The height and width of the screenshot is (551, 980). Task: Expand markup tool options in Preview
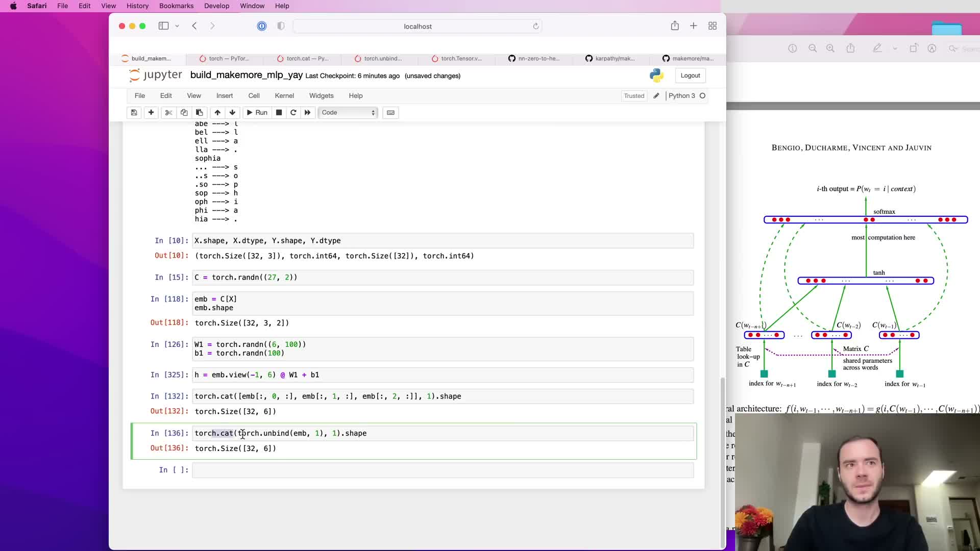[x=895, y=48]
